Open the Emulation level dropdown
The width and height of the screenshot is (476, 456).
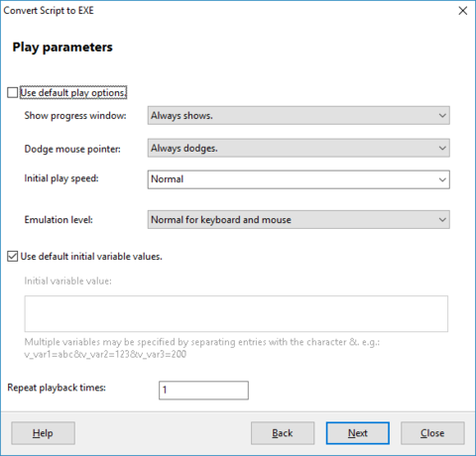298,220
